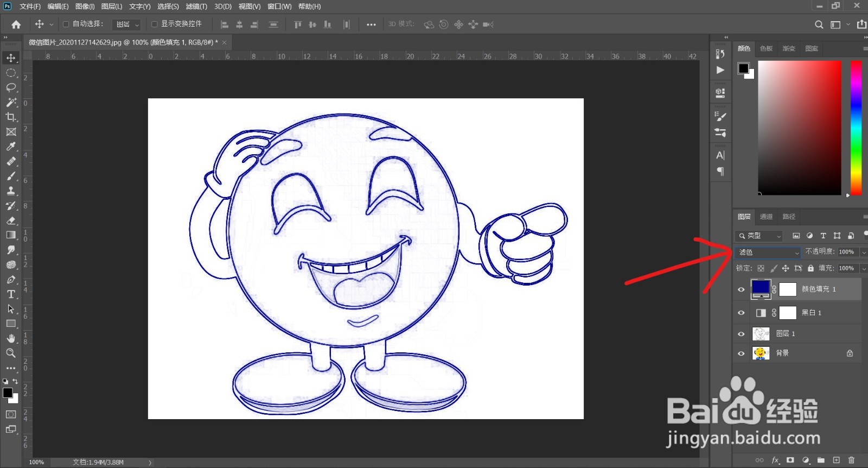Open the 滤色 blend mode dropdown
The width and height of the screenshot is (868, 468).
click(x=768, y=252)
